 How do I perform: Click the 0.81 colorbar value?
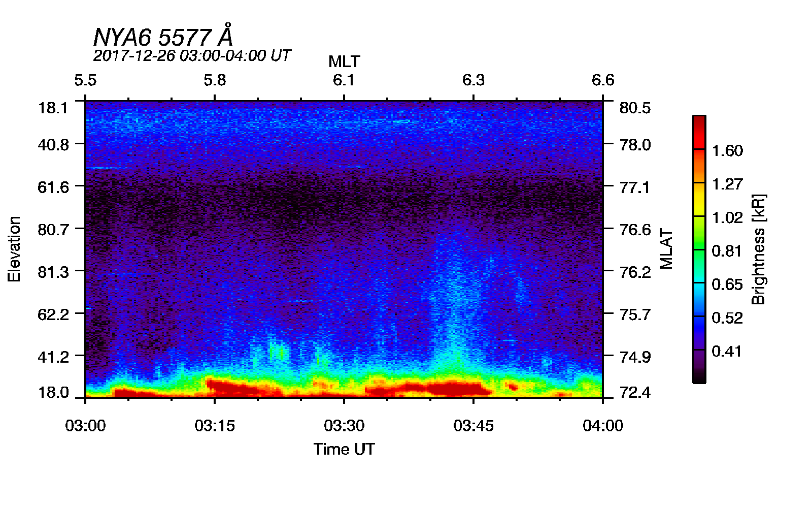[x=727, y=251]
